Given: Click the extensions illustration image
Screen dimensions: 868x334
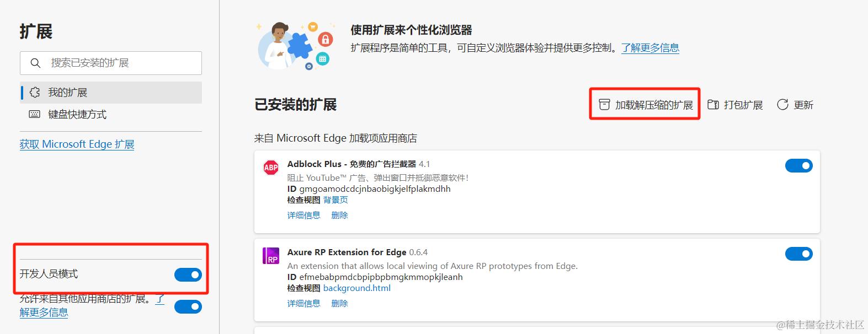Looking at the screenshot, I should point(295,46).
